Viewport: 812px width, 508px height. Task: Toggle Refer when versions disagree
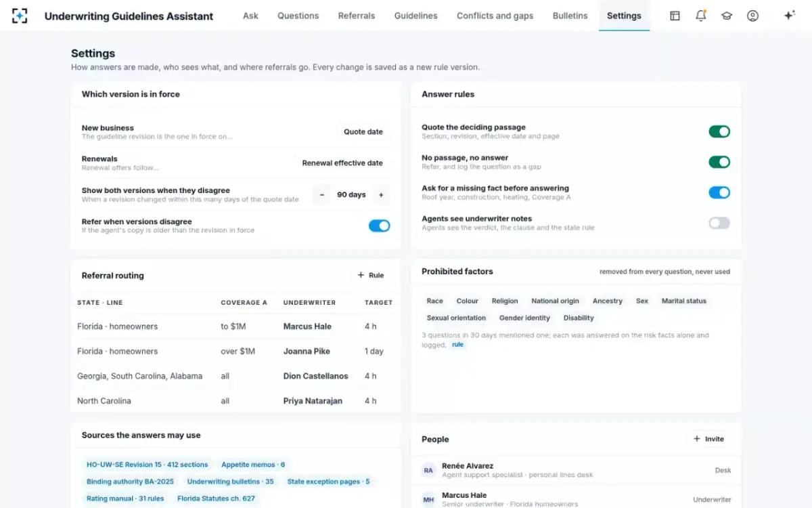(x=380, y=226)
